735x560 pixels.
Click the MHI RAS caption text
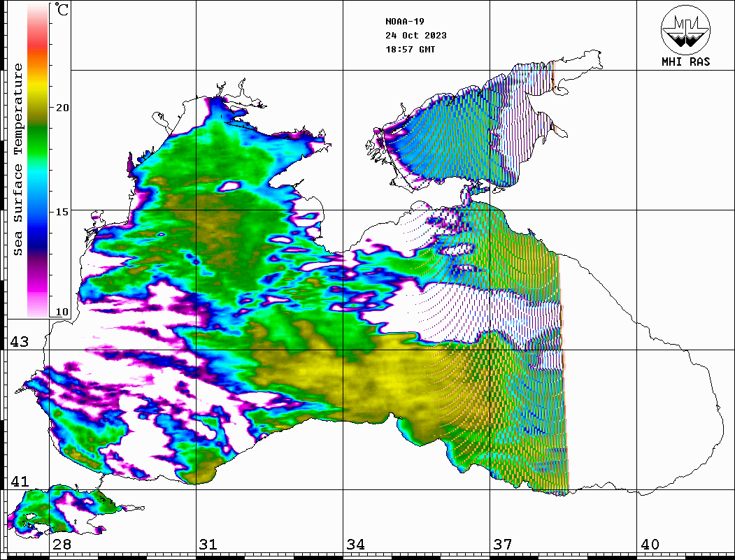click(685, 62)
